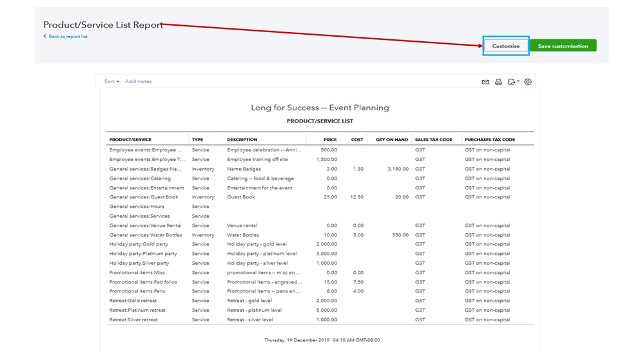Click Holiday party - gold level description

(x=257, y=244)
